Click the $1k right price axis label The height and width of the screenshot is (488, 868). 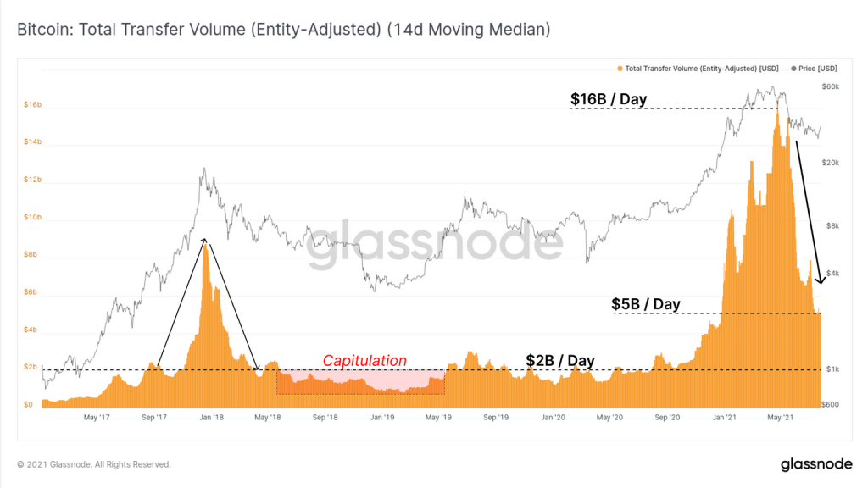(832, 369)
